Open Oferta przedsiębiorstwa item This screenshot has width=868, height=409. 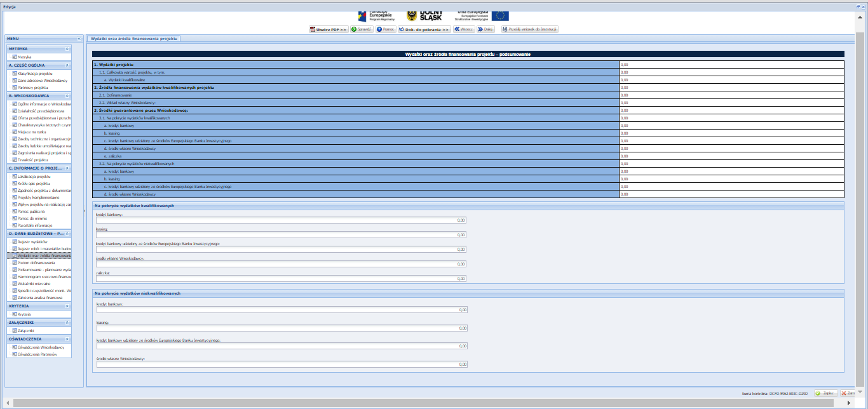click(42, 117)
